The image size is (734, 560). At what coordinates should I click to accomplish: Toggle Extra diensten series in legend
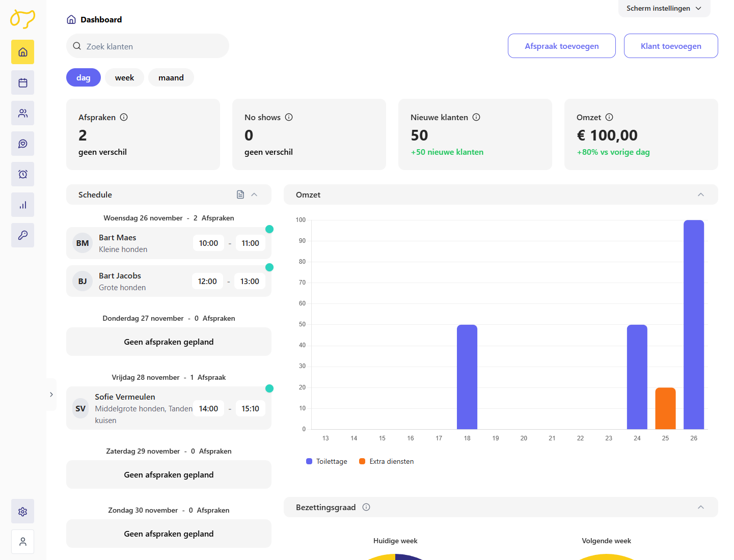[x=386, y=461]
